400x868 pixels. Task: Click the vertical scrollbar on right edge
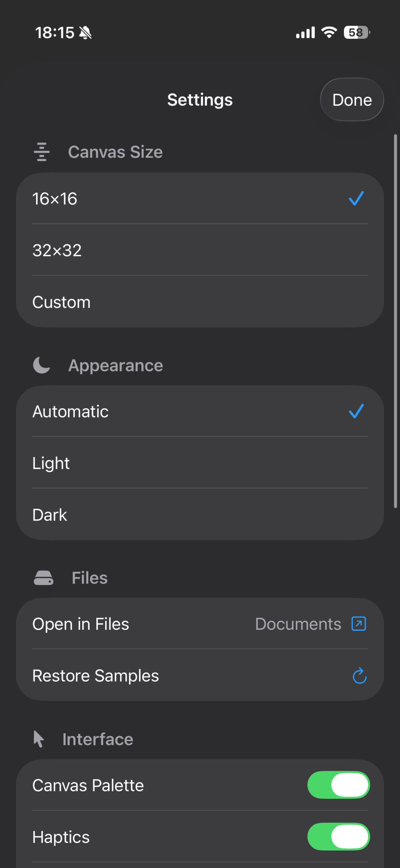tap(395, 321)
